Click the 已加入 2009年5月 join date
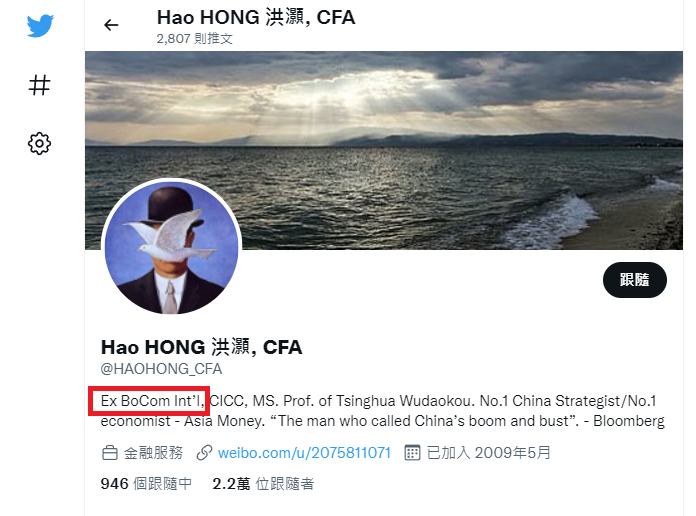The image size is (696, 516). click(489, 453)
